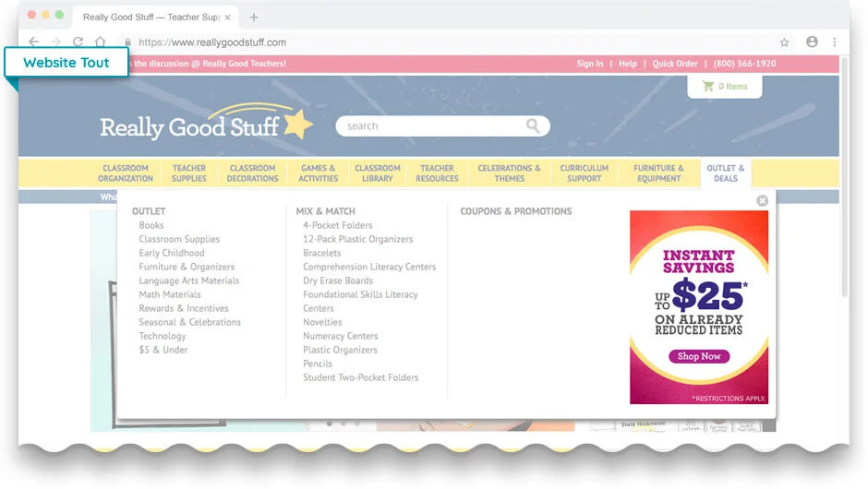Select 4-Pocket Folders link
This screenshot has height=489, width=868.
(x=338, y=225)
